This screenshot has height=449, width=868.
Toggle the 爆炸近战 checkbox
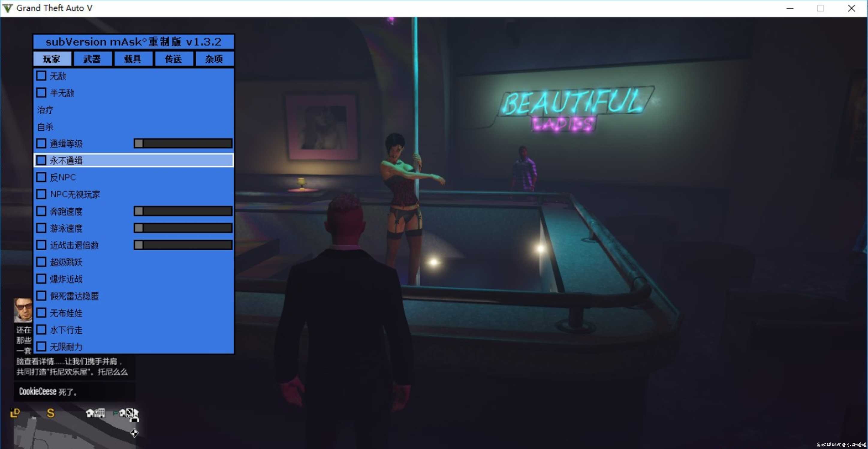point(41,279)
